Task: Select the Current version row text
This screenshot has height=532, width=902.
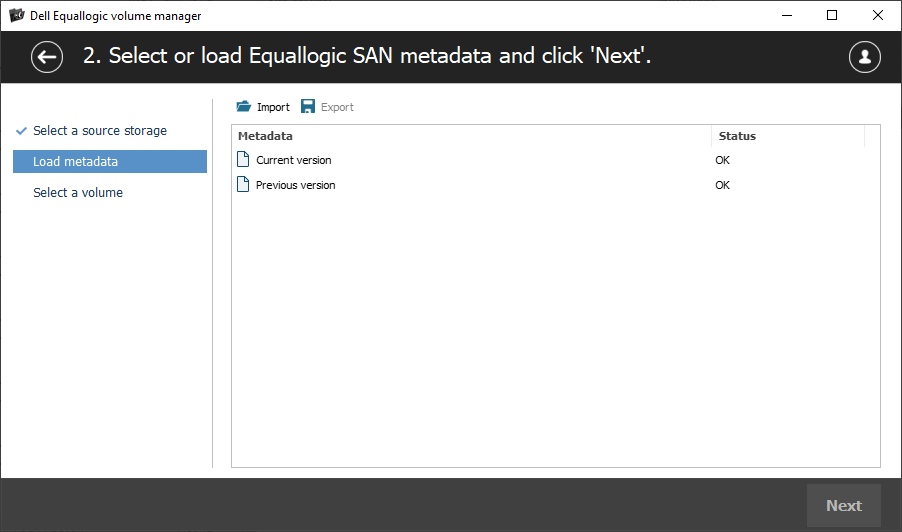Action: (x=294, y=160)
